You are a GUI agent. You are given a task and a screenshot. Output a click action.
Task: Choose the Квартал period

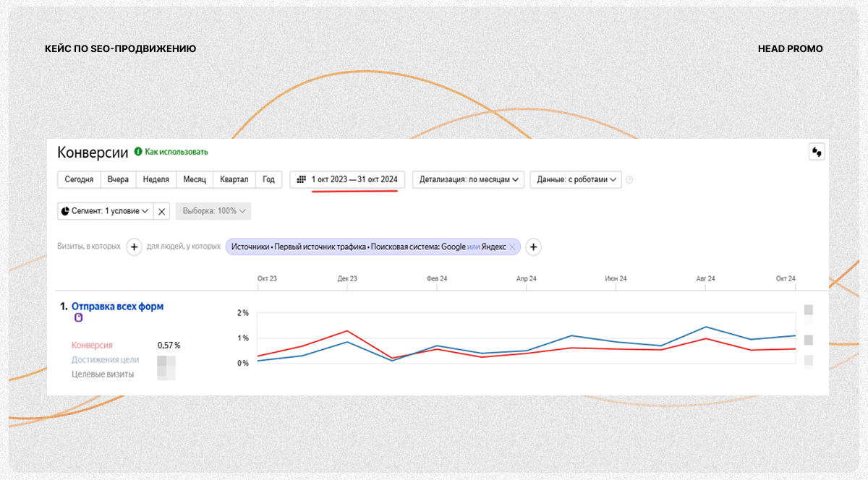[234, 179]
